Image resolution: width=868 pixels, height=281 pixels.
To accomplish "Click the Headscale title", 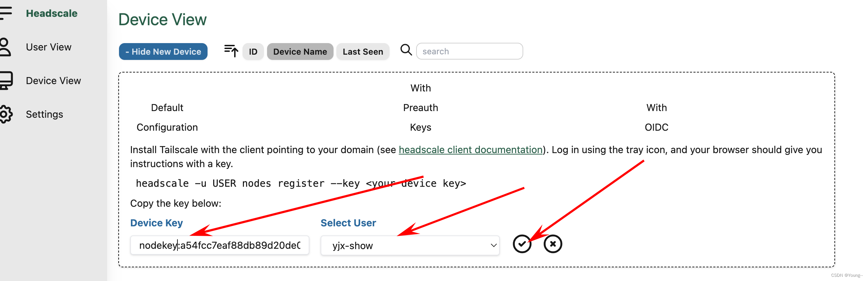I will 52,13.
